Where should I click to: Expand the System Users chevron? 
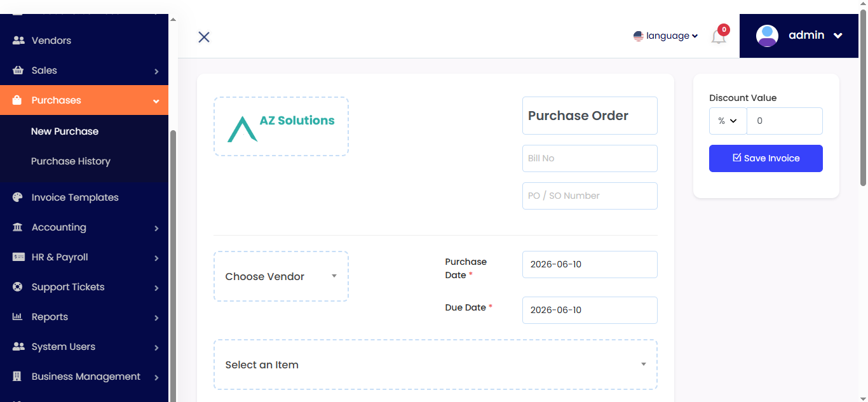tap(156, 347)
